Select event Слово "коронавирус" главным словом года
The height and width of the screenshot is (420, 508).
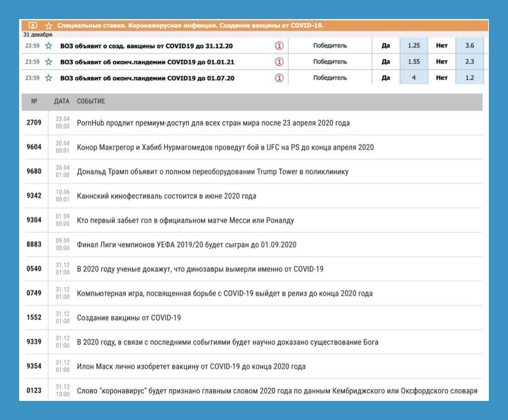(277, 391)
